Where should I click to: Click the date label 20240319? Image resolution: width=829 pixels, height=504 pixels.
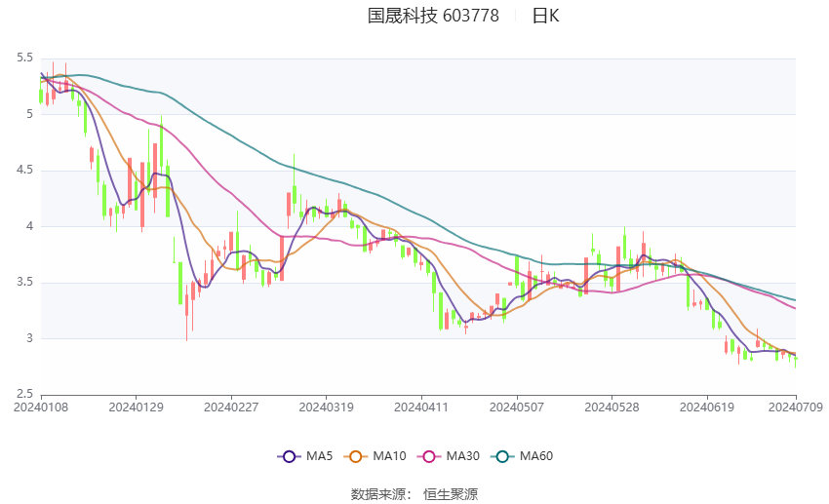coord(326,407)
